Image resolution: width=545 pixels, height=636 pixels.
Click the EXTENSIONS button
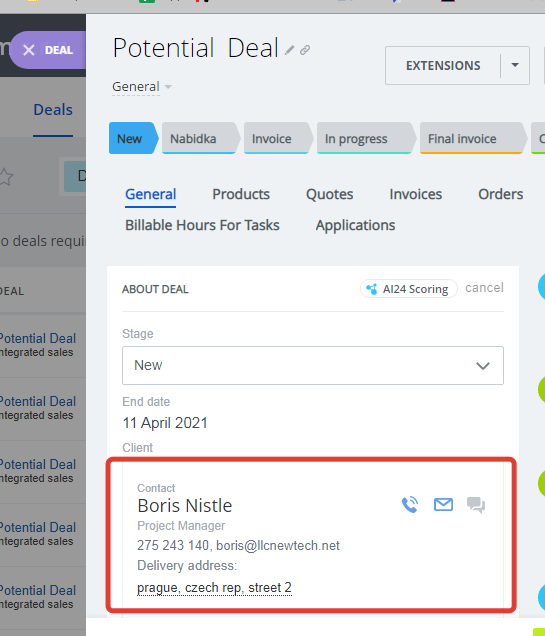pyautogui.click(x=443, y=65)
